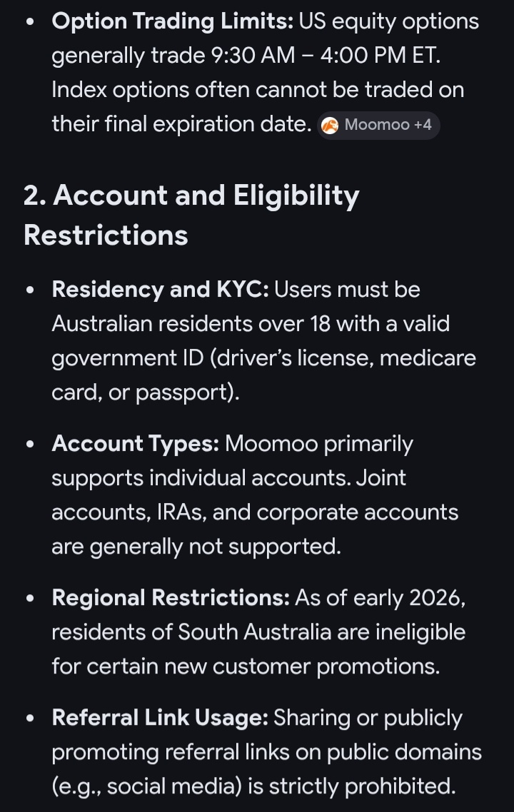Click the "9:30 AM – 4:00 PM ET" text

pos(325,56)
